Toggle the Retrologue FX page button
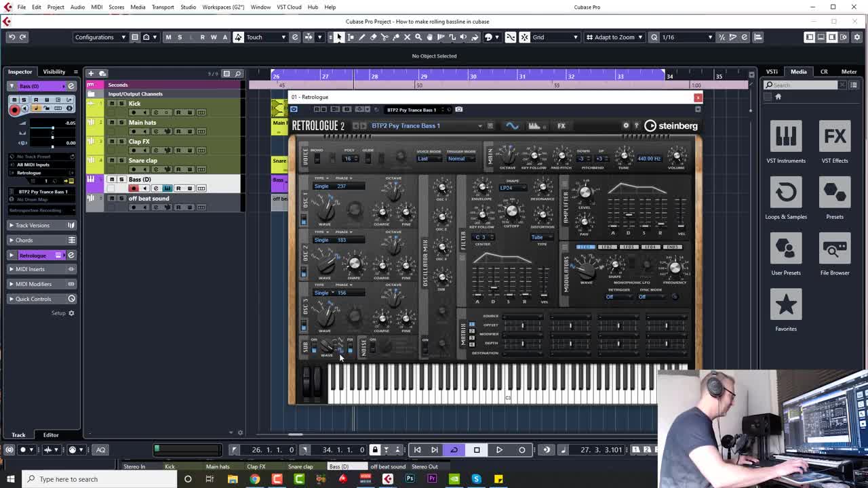 (561, 125)
